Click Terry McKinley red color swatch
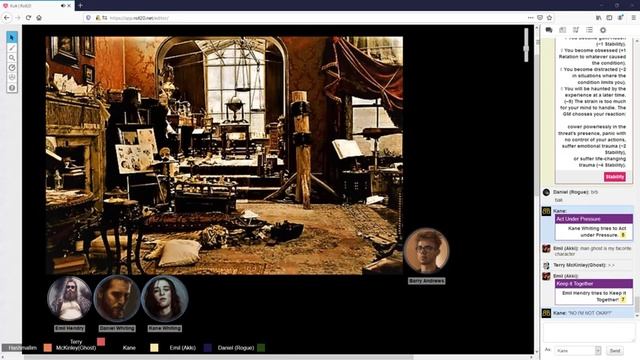The image size is (640, 360). point(101,342)
